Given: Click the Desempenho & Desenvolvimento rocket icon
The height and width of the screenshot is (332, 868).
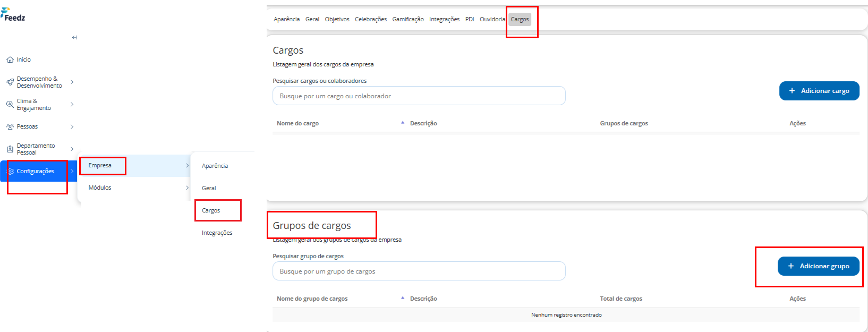Looking at the screenshot, I should [x=10, y=82].
